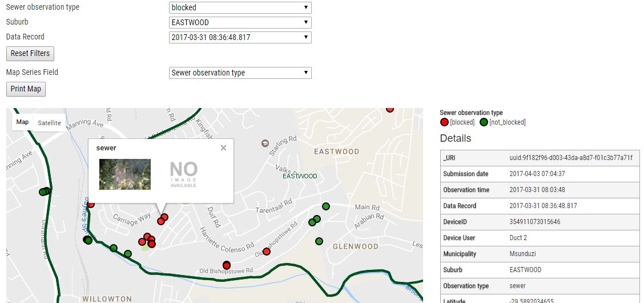Viewport: 644px width, 303px height.
Task: Open the Suburb dropdown showing EASTWOOD
Action: click(240, 22)
